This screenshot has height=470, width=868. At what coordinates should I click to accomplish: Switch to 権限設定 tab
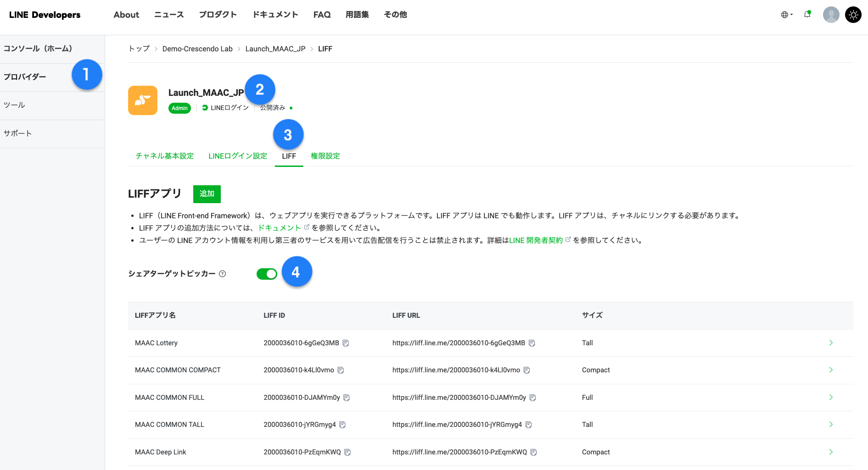[325, 156]
